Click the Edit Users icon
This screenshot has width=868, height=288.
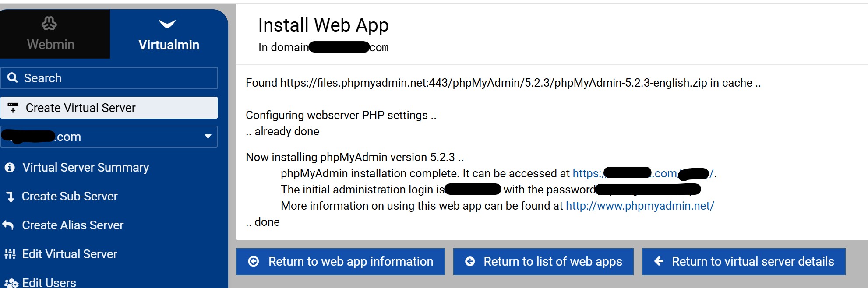(11, 283)
